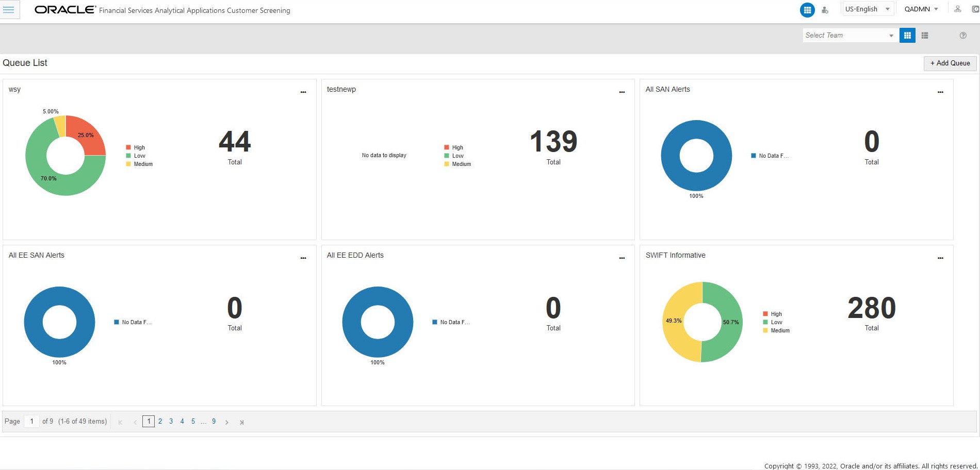Go to page 5 of queue list
980x470 pixels.
coord(193,422)
